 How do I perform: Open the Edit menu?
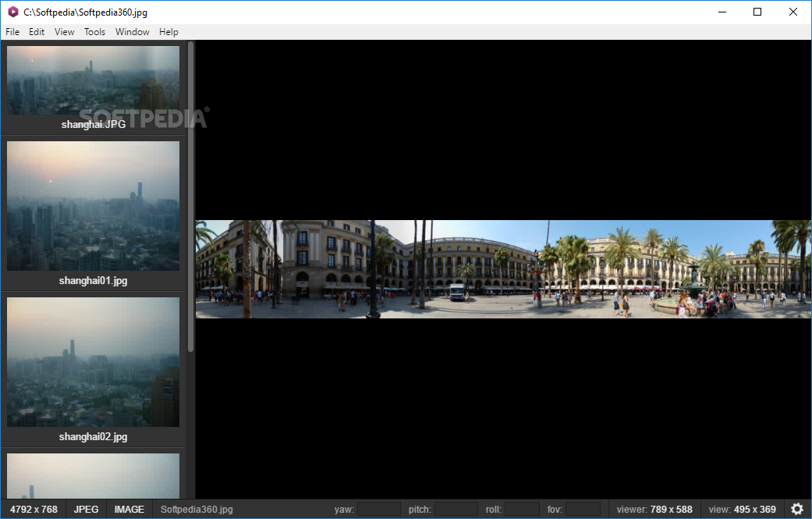37,31
